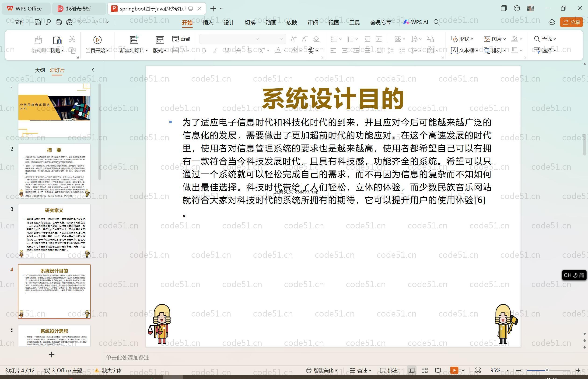Click the Print icon in quick access toolbar
The width and height of the screenshot is (588, 379).
59,22
